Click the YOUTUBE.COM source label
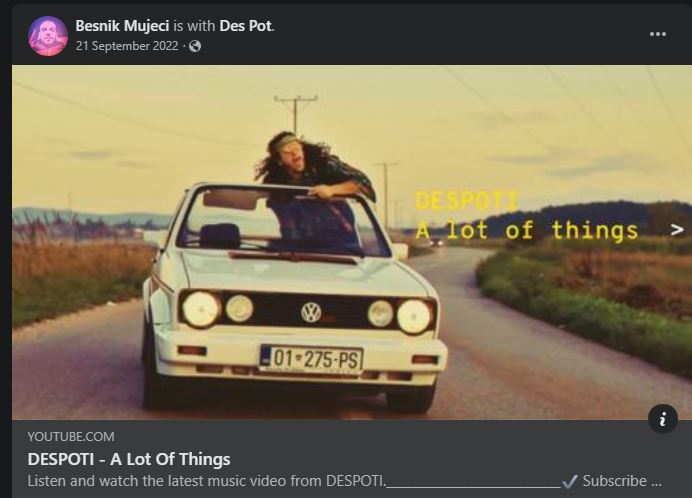Image resolution: width=692 pixels, height=498 pixels. [x=71, y=437]
